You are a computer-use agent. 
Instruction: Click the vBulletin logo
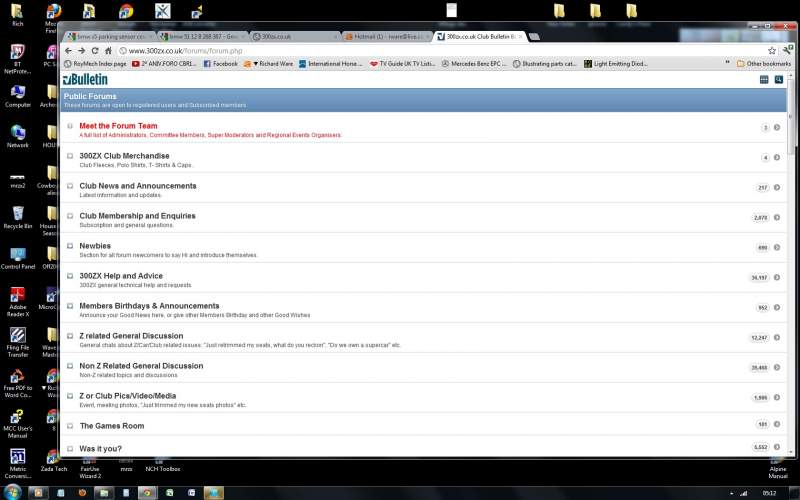click(85, 79)
